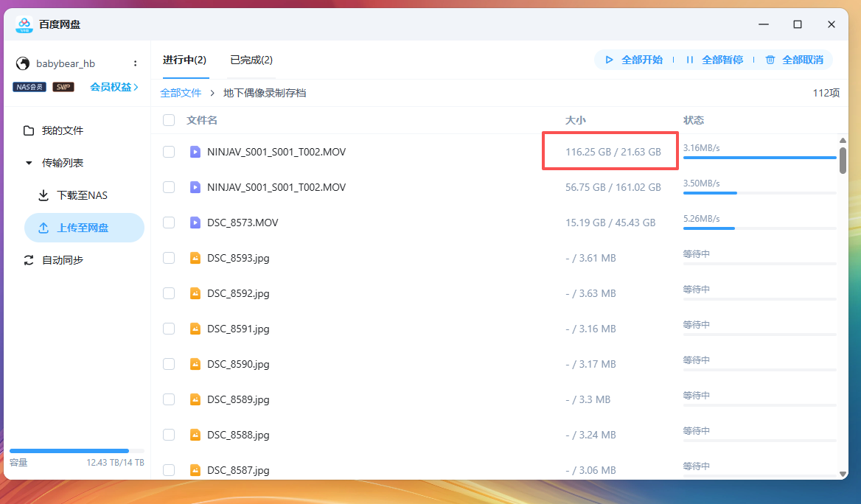Open the three-dot account menu

135,63
